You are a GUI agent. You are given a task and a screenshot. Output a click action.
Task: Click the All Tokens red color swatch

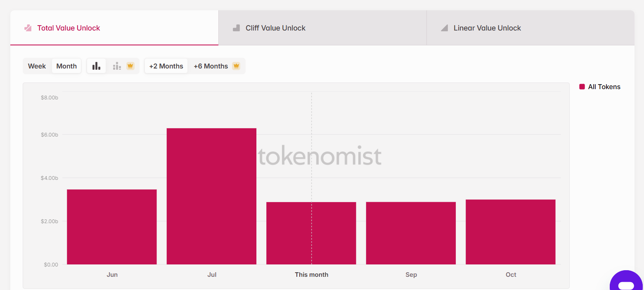coord(582,87)
